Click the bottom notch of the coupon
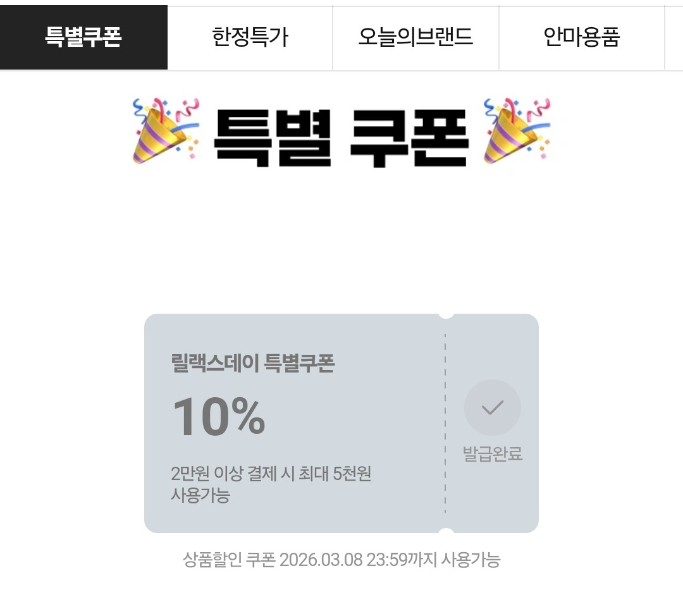 point(446,533)
